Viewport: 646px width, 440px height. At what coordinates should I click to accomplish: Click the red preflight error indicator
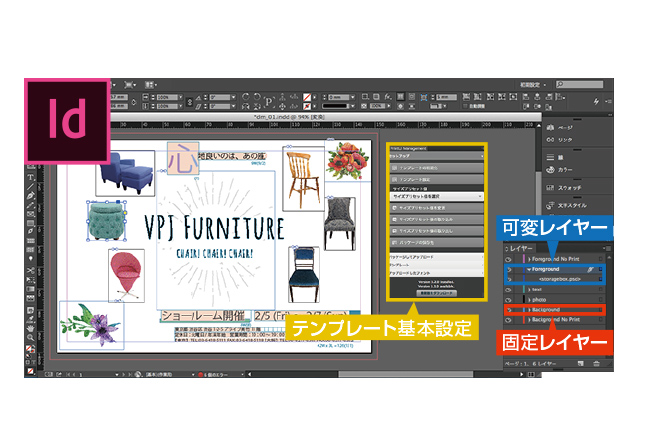tap(201, 374)
